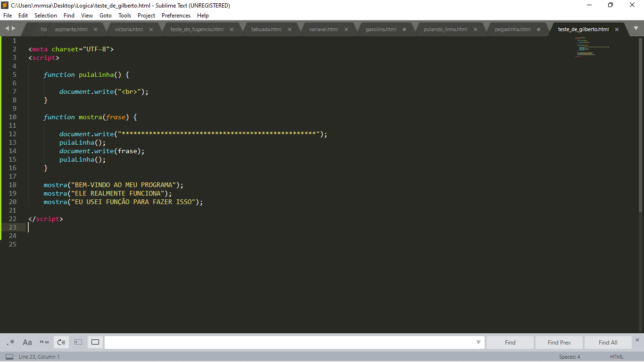The height and width of the screenshot is (362, 644).
Task: Click the editor vertical scrollbar
Action: click(641, 124)
